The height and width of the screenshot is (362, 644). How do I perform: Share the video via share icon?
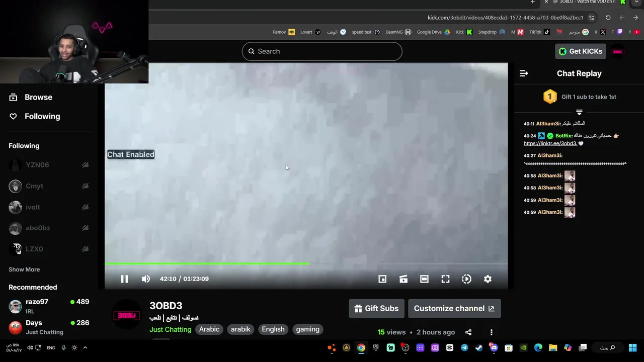point(468,332)
